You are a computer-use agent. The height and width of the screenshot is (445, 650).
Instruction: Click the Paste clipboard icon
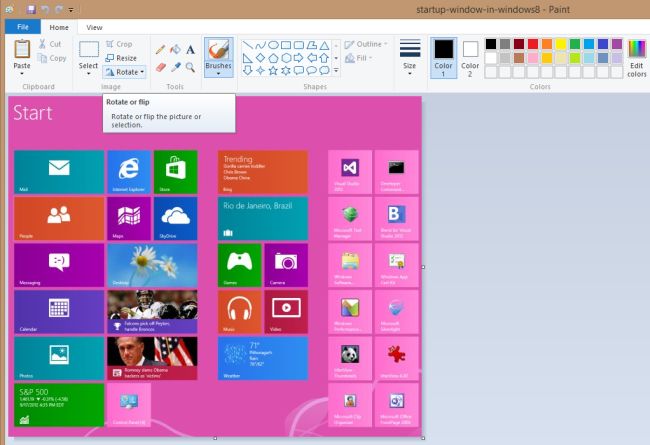point(22,49)
